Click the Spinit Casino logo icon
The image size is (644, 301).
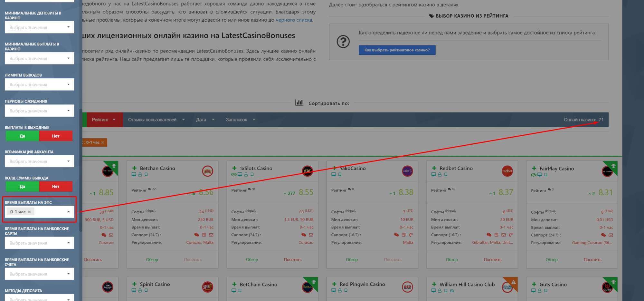(207, 287)
